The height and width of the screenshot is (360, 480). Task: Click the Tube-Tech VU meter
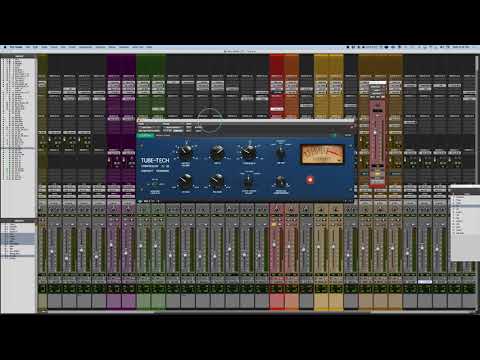tap(322, 154)
